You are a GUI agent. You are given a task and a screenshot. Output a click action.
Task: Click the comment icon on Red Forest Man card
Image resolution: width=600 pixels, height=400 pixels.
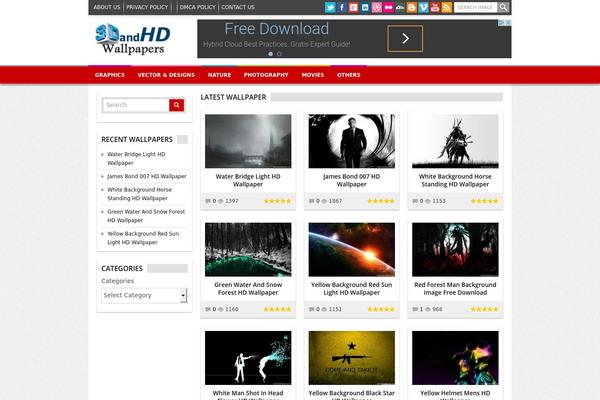(x=415, y=309)
